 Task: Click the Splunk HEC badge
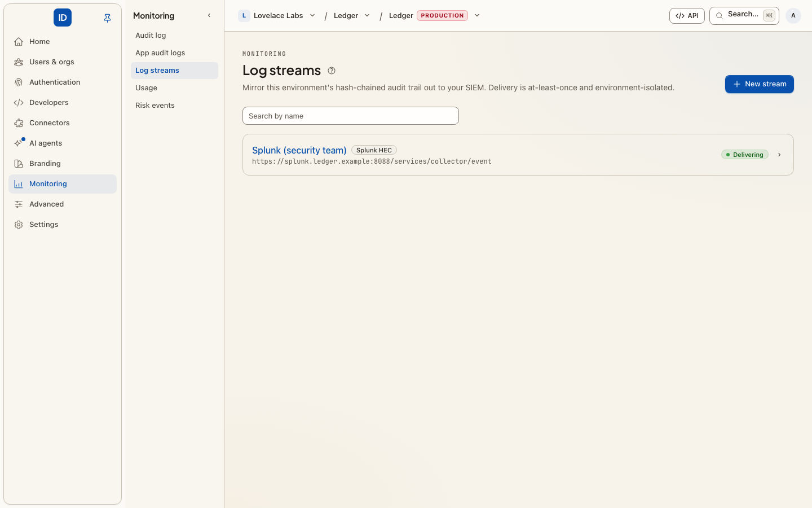(374, 150)
